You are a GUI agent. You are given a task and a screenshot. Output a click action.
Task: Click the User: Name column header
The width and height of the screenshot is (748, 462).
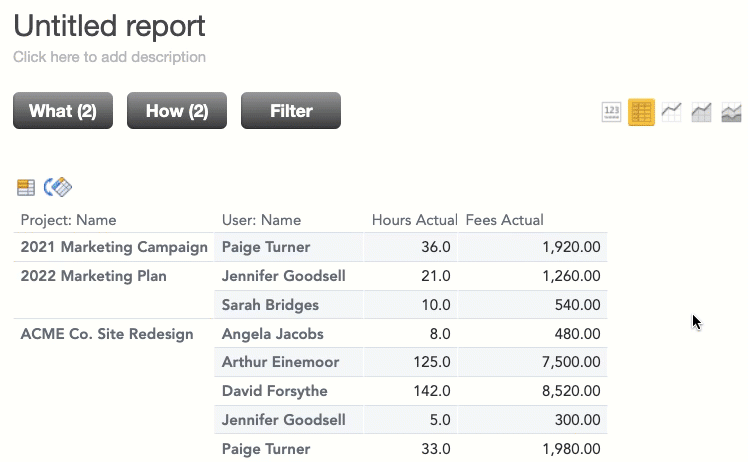(x=261, y=220)
